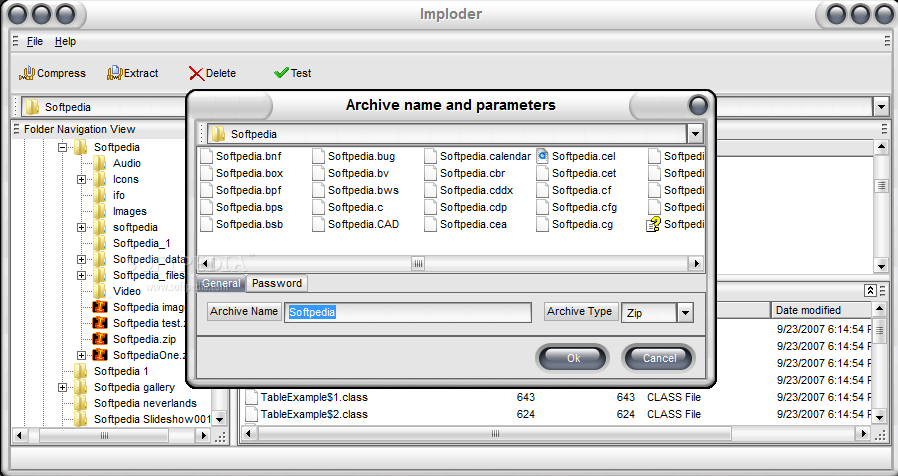
Task: Expand the SoftpediaOne archive node
Action: click(x=81, y=355)
